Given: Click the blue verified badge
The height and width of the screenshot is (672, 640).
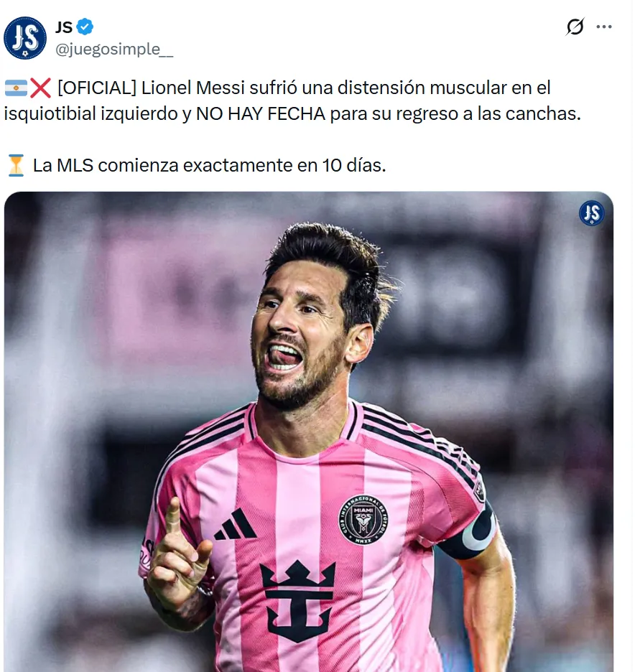Looking at the screenshot, I should (x=85, y=27).
